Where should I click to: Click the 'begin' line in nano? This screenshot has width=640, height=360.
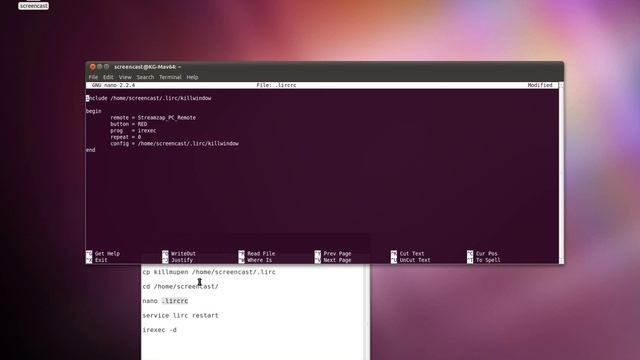coord(93,111)
